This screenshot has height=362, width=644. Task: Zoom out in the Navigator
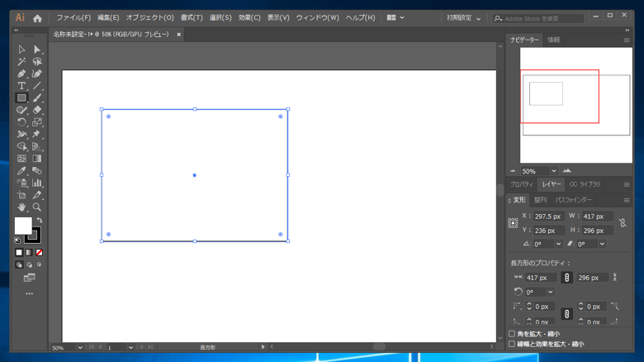click(x=513, y=171)
